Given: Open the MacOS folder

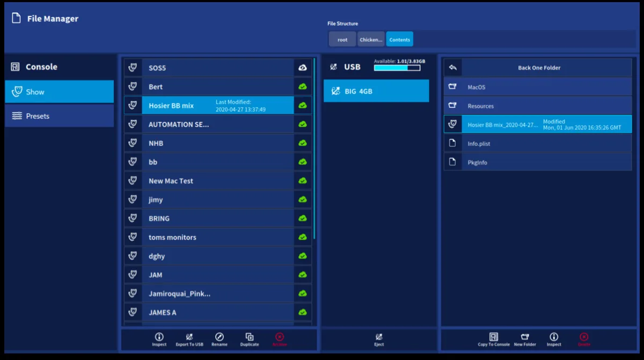Looking at the screenshot, I should point(538,87).
